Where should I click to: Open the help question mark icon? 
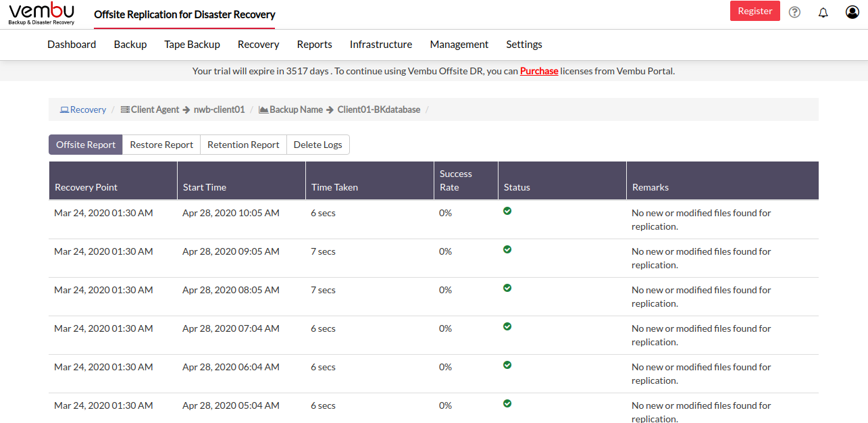tap(794, 11)
